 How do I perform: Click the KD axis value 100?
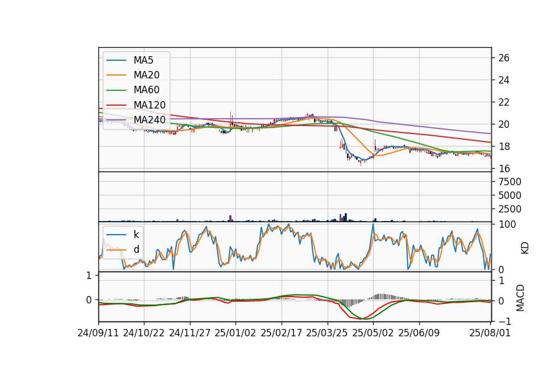tap(507, 224)
